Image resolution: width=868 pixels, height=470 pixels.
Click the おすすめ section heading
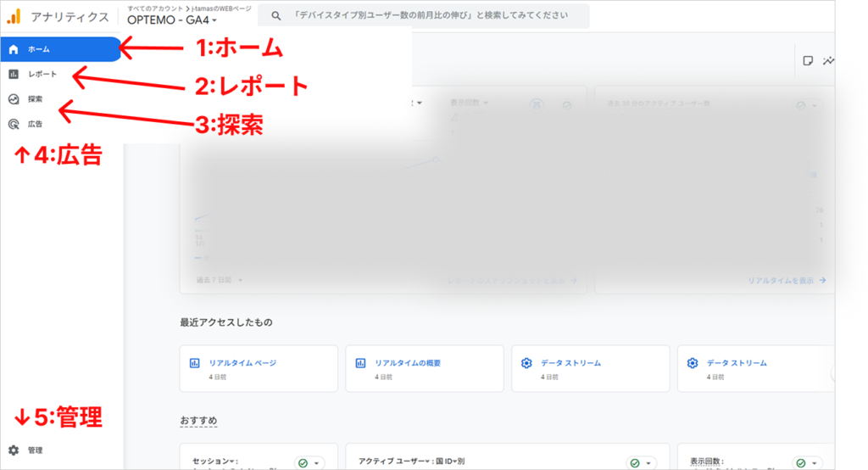pos(198,421)
